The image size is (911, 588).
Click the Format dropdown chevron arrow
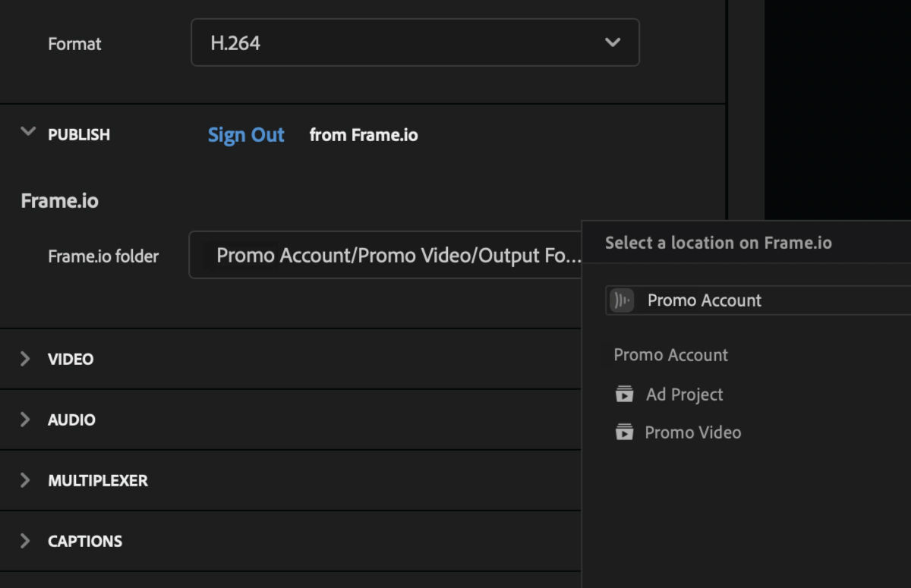coord(612,42)
